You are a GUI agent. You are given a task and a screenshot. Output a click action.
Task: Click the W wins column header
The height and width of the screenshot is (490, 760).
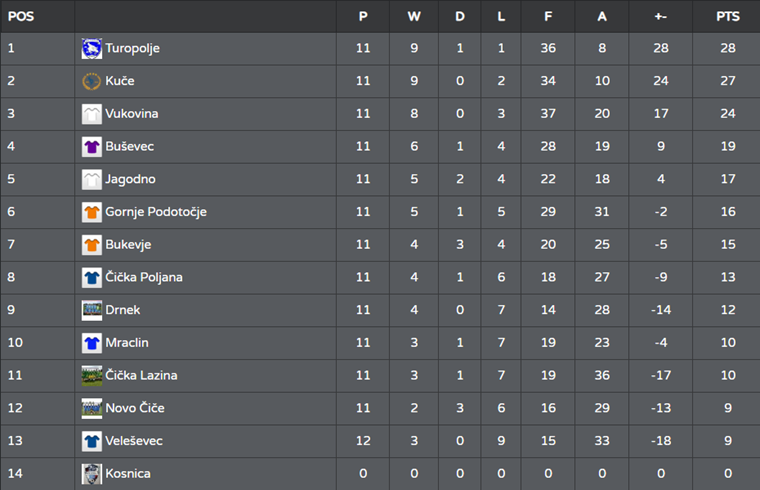(x=414, y=16)
